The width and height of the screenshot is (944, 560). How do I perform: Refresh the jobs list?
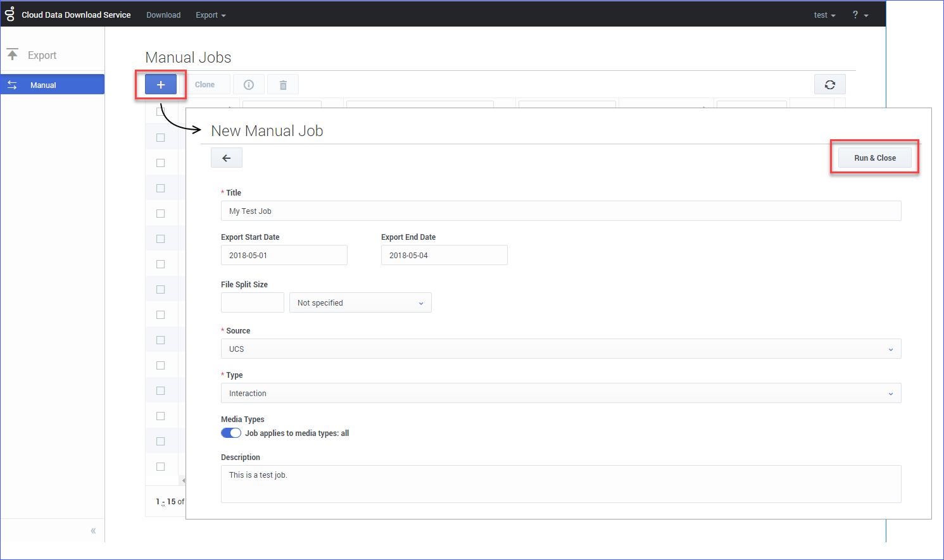point(829,84)
